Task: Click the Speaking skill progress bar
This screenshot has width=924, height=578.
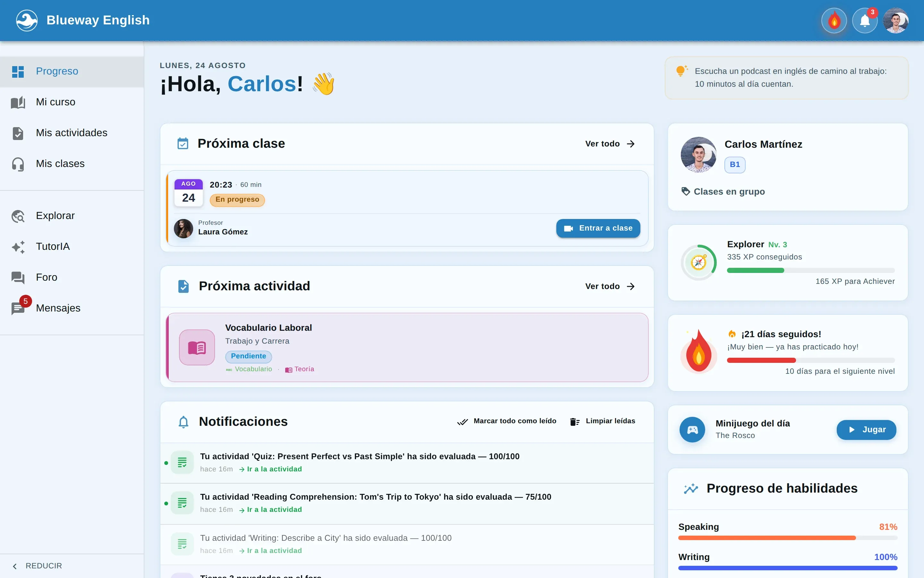Action: [x=787, y=538]
